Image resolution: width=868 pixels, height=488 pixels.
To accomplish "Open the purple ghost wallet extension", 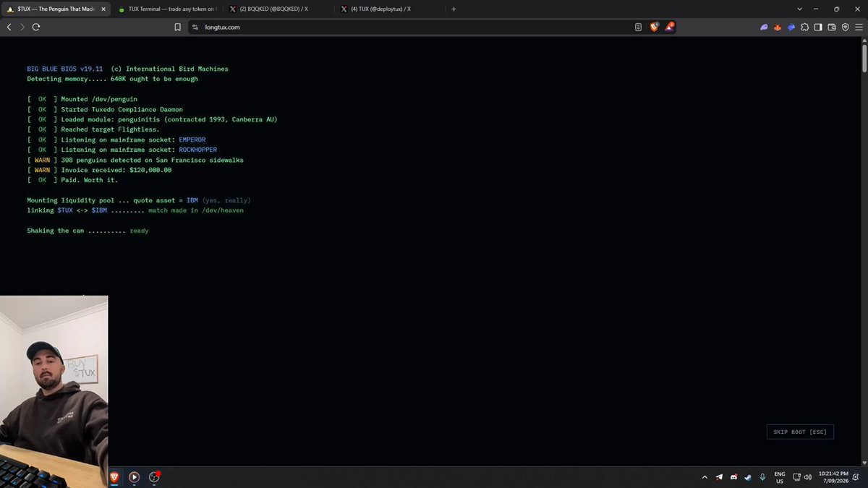I will pyautogui.click(x=764, y=27).
